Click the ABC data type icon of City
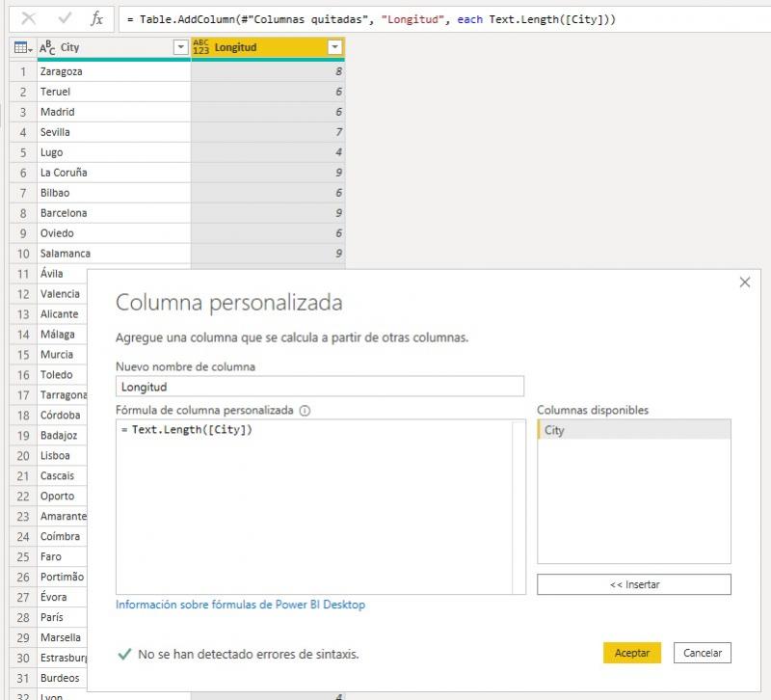This screenshot has height=700, width=771. pyautogui.click(x=47, y=47)
